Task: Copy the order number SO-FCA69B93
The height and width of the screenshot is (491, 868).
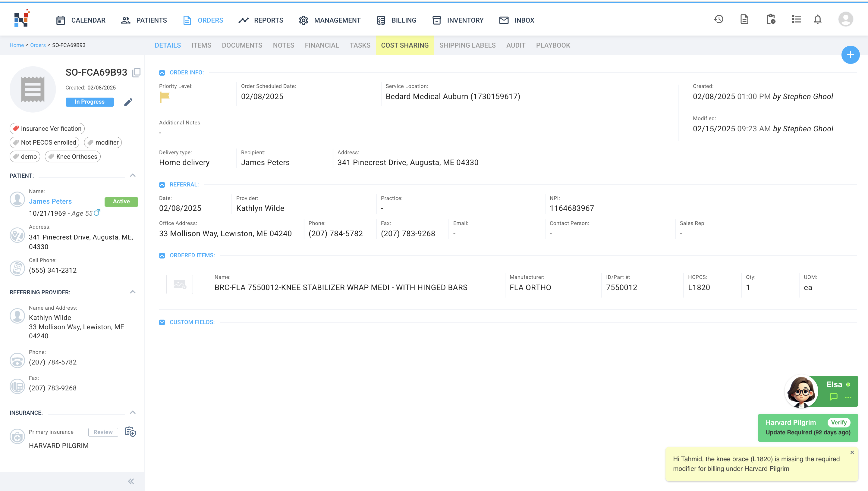Action: pyautogui.click(x=136, y=73)
